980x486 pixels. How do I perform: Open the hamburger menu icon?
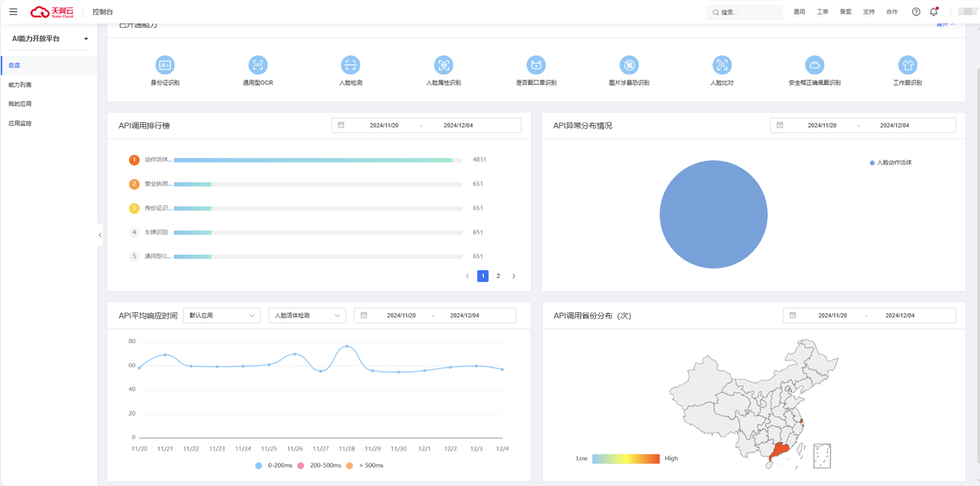click(x=13, y=12)
